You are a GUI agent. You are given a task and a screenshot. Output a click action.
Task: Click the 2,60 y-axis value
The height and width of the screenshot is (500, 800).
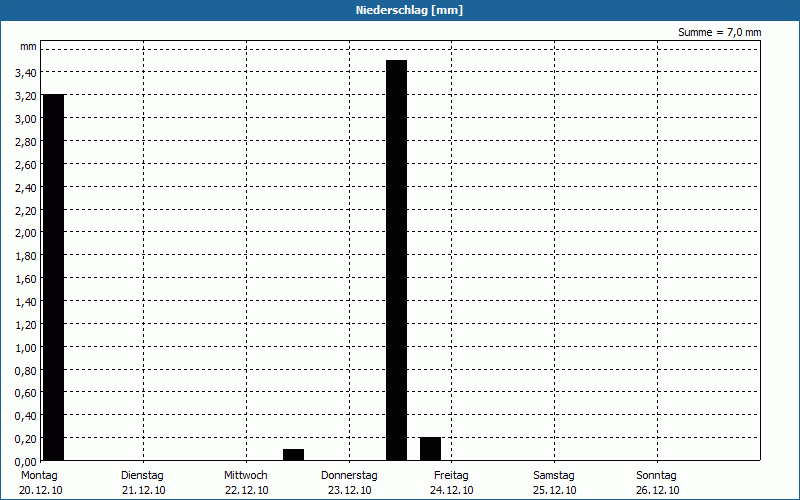26,165
